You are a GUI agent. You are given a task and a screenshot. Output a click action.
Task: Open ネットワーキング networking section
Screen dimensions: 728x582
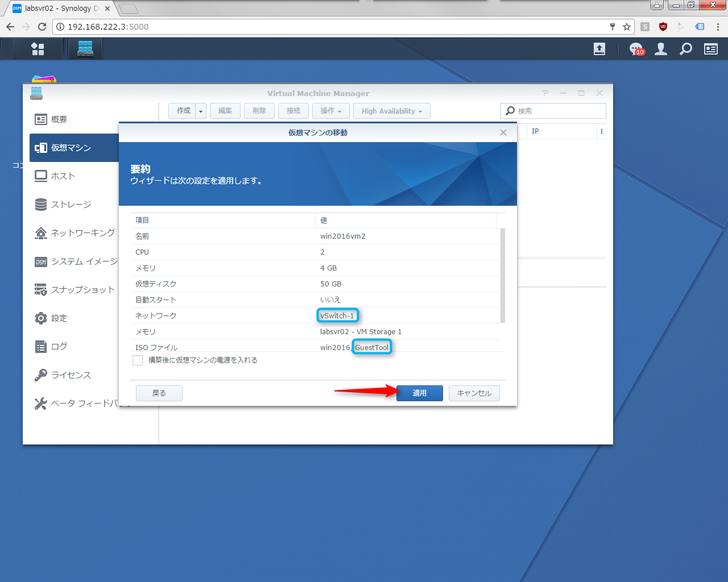[x=74, y=233]
